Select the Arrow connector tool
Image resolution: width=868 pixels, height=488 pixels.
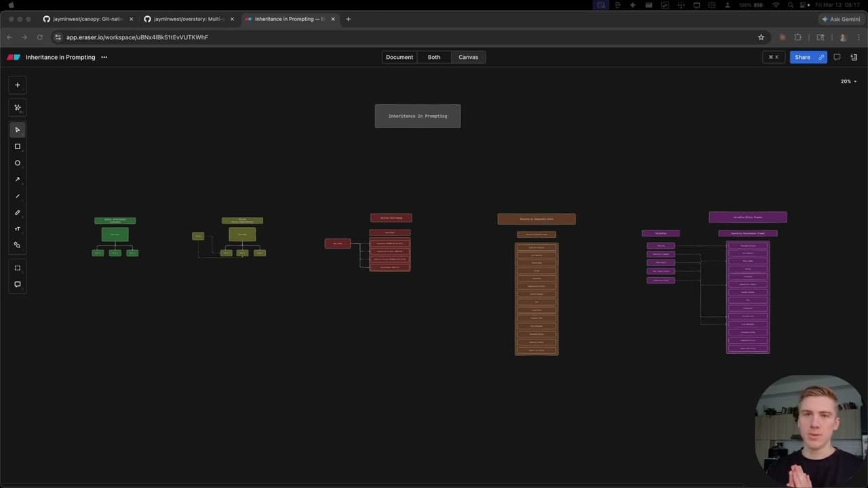18,180
